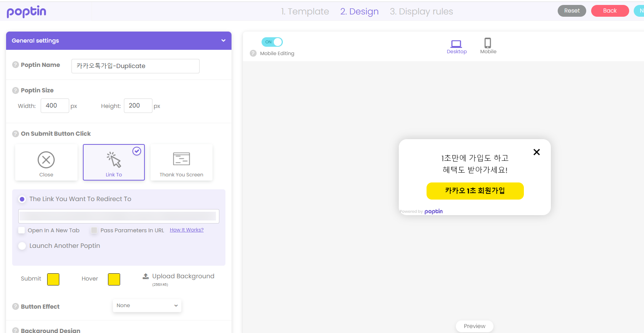Click the Reset button
644x333 pixels.
click(572, 11)
